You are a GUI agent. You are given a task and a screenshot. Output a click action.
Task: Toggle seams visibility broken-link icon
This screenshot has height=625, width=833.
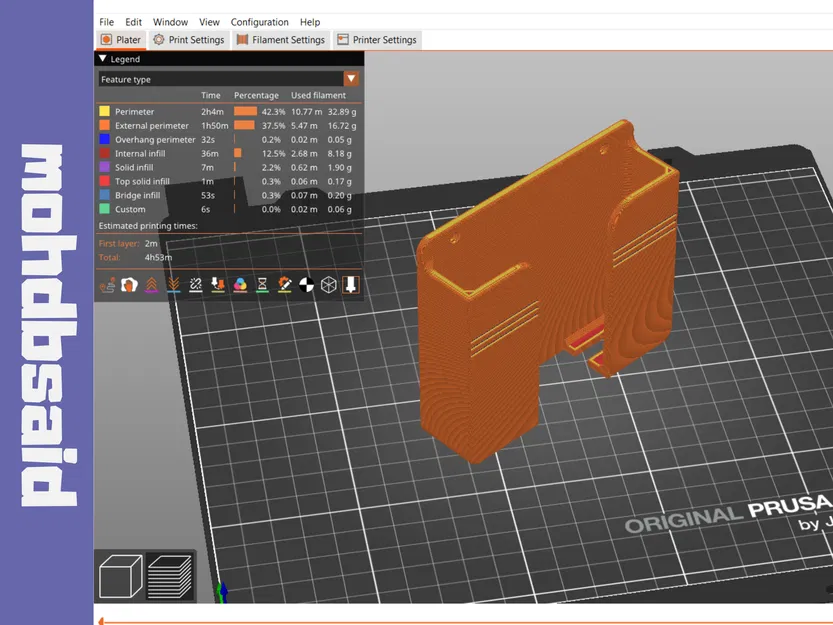coord(196,285)
